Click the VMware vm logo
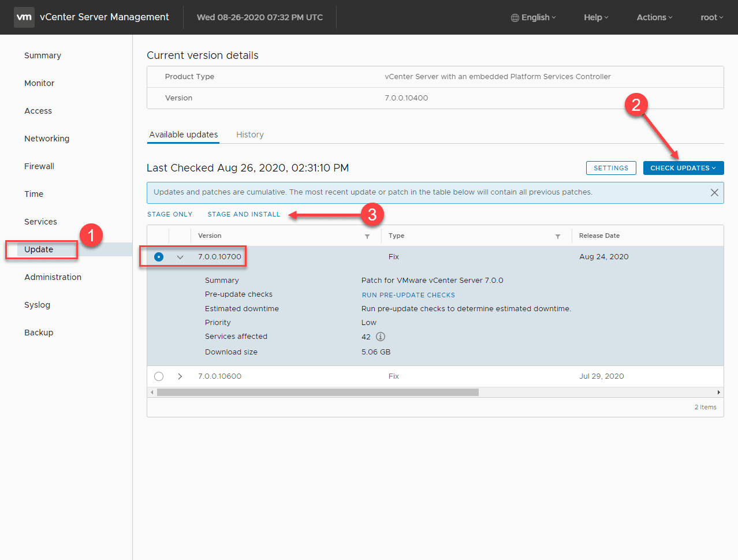The width and height of the screenshot is (738, 560). click(24, 17)
